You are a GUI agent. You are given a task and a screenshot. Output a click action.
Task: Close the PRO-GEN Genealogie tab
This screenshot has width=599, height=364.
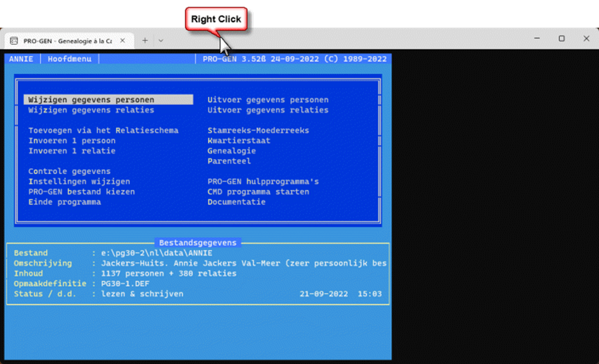coord(122,41)
